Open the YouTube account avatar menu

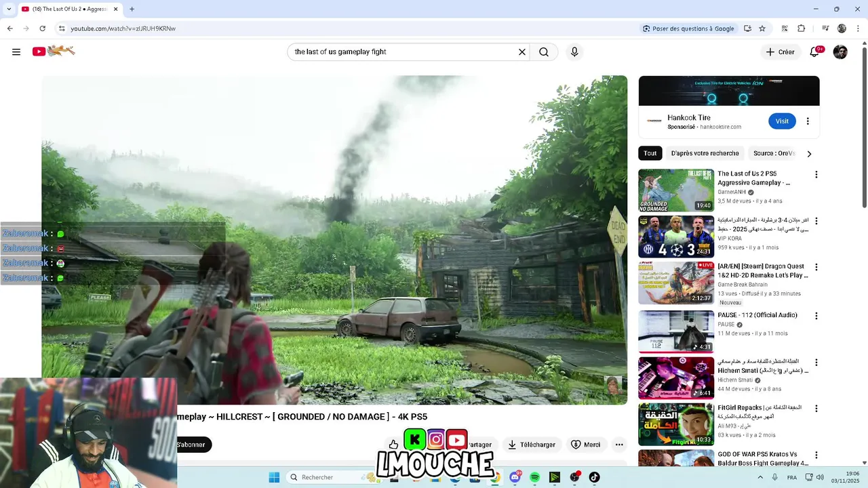[840, 52]
